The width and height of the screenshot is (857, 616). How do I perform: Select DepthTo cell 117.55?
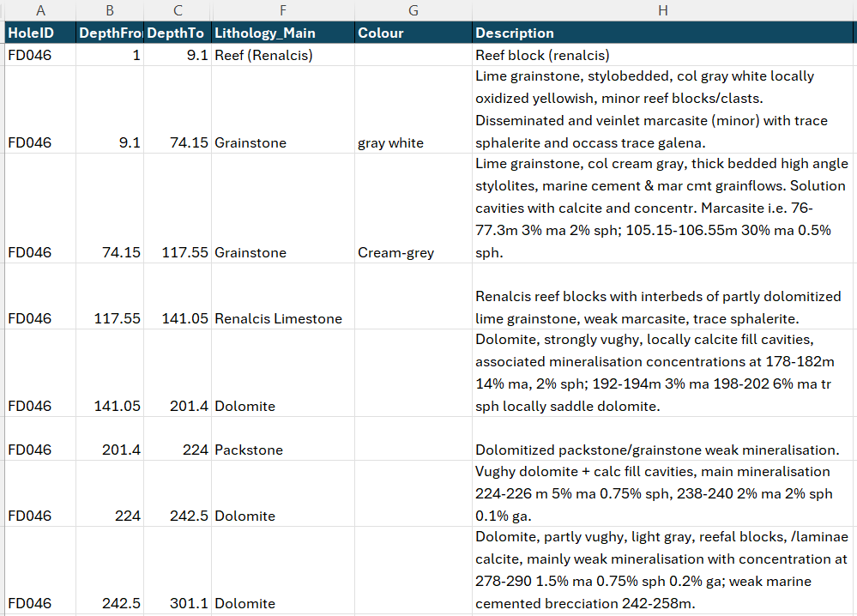[178, 208]
